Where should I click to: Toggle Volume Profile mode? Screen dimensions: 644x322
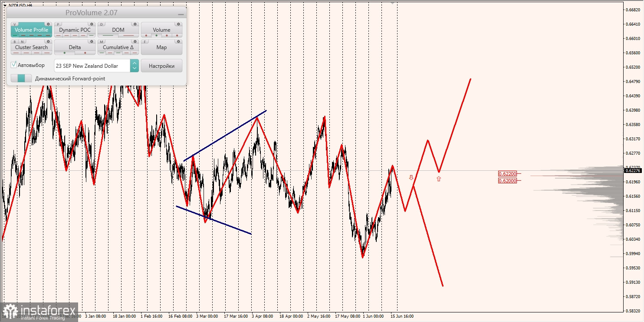(31, 30)
